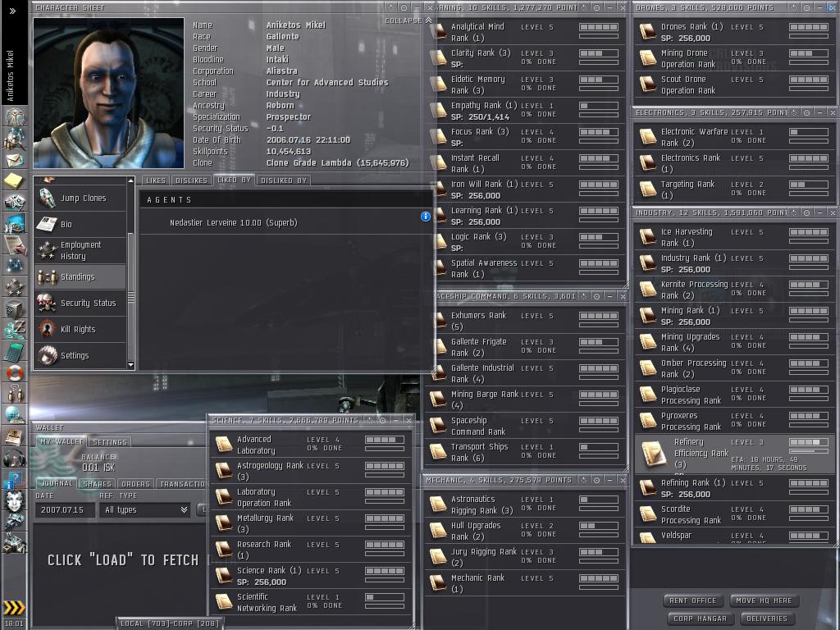Open the Contracts paper-and-pen icon

coord(15,244)
